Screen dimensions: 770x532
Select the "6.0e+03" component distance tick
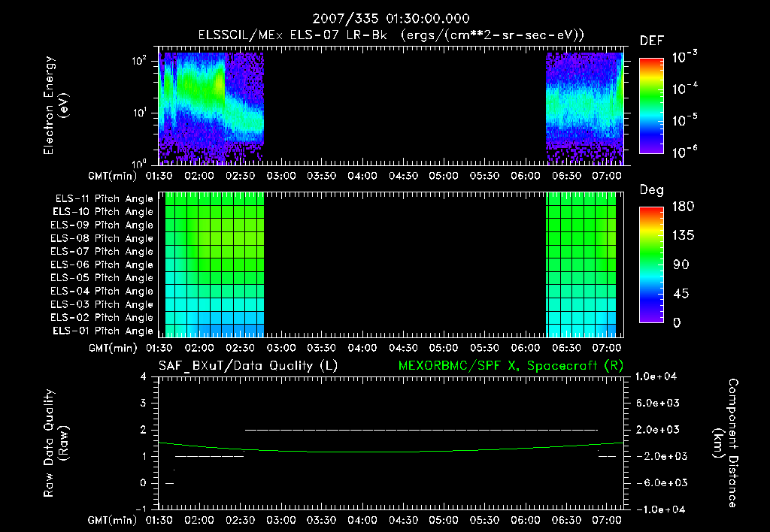(658, 404)
